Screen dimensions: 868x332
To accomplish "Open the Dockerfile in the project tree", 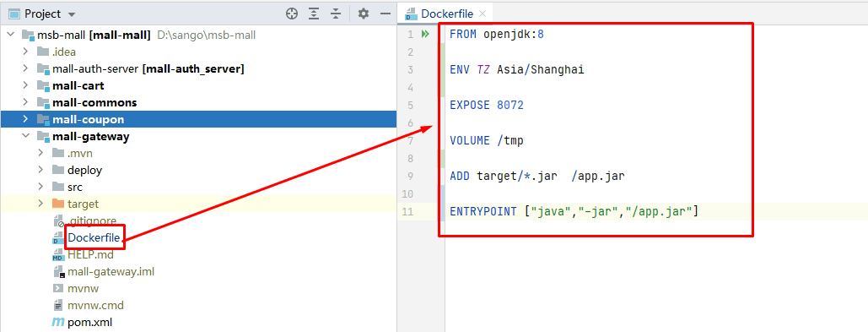I will [x=94, y=237].
